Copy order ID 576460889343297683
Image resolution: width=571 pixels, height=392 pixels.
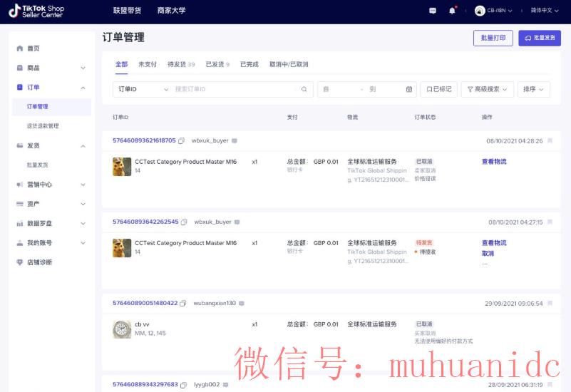183,384
